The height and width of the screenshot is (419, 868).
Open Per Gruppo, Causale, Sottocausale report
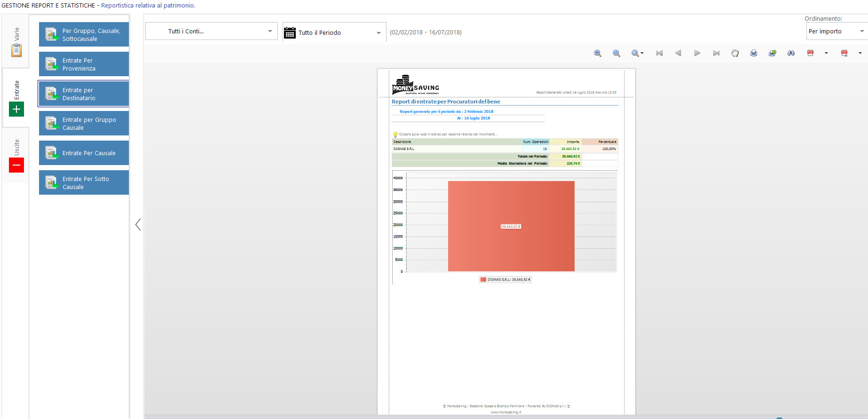(84, 34)
